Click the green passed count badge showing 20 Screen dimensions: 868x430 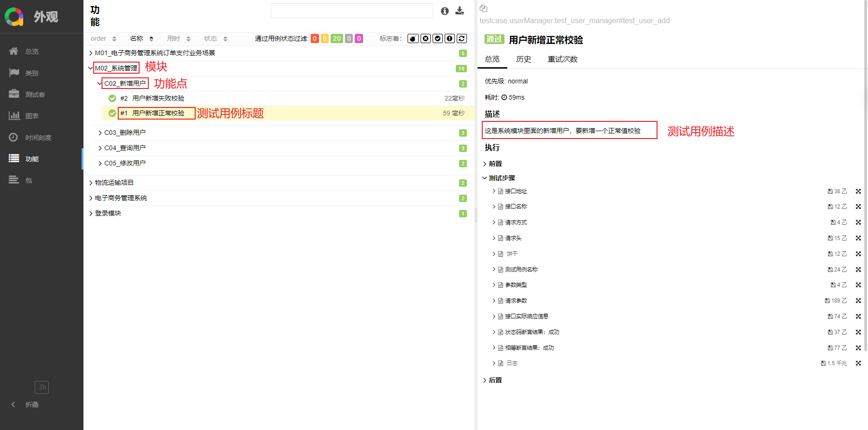(337, 38)
